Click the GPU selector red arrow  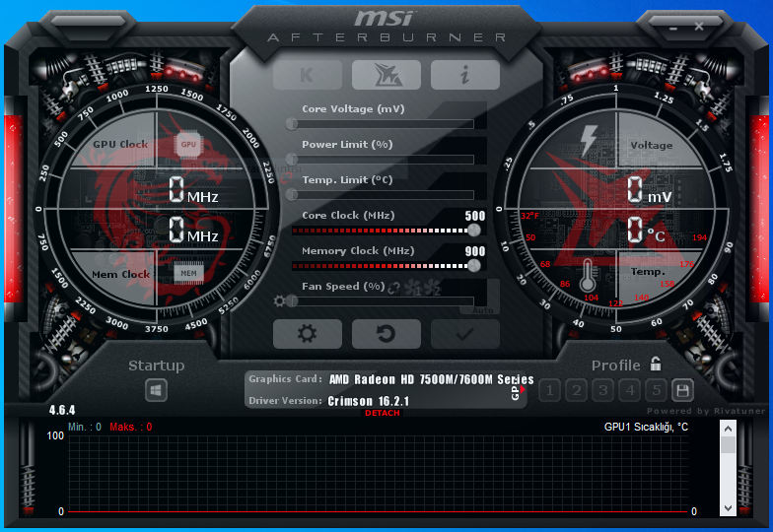pyautogui.click(x=523, y=389)
